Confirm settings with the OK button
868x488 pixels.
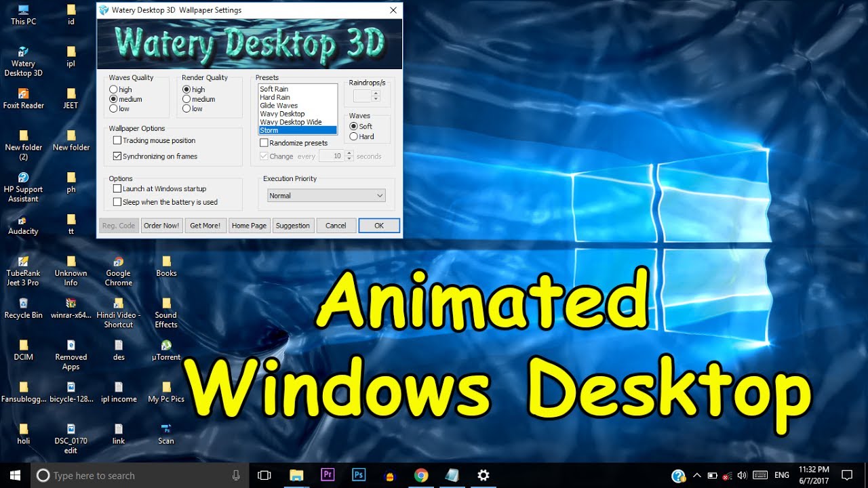pos(379,226)
